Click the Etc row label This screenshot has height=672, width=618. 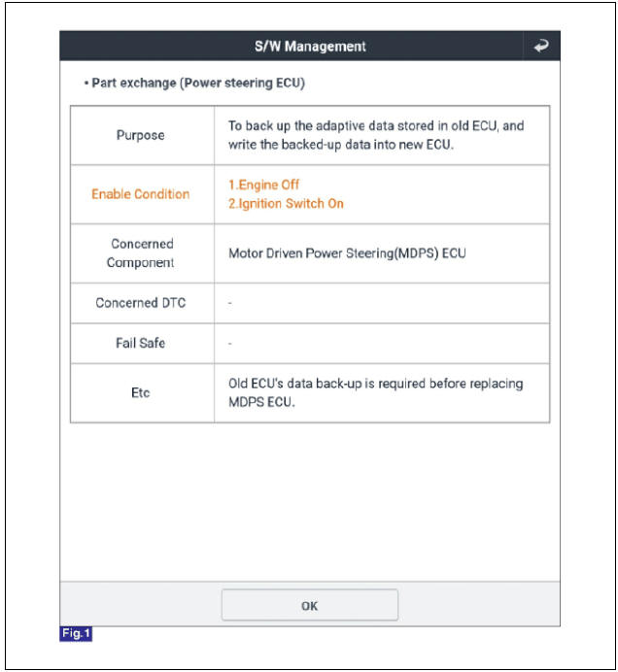coord(141,392)
